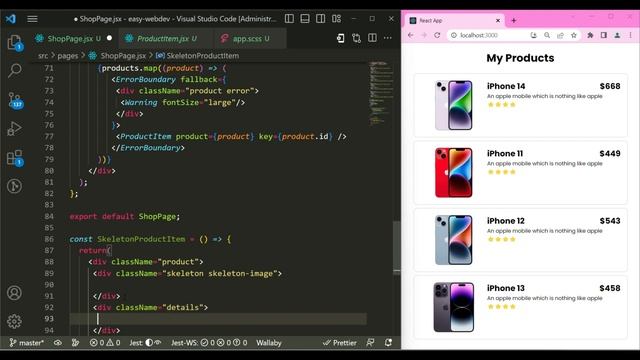Open the Git graph icon in activity bar
The height and width of the screenshot is (360, 640).
point(14,186)
